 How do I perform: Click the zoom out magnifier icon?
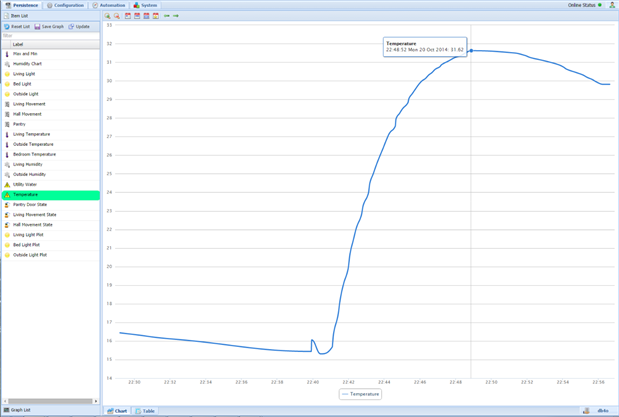point(117,16)
